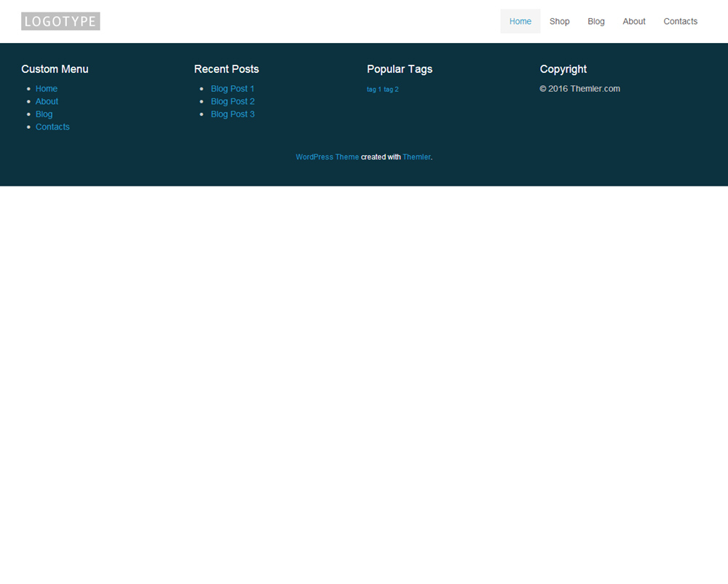Choose tag 2 under Popular Tags

coord(391,90)
